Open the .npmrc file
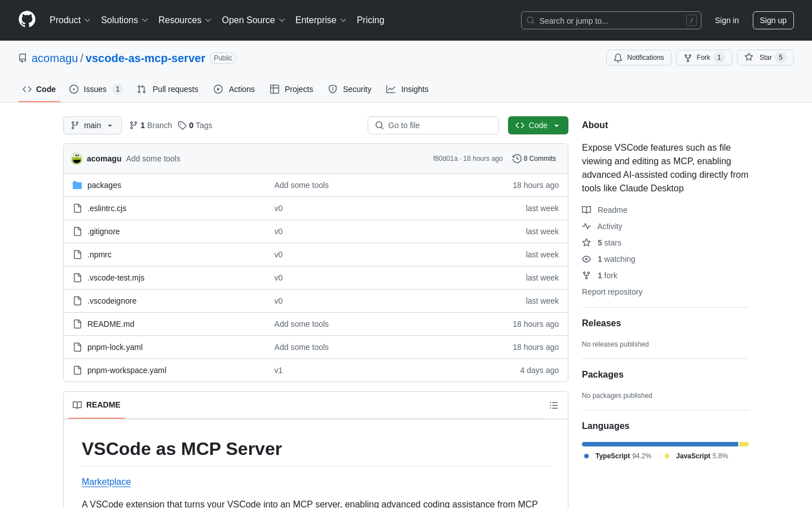812x508 pixels. point(99,255)
